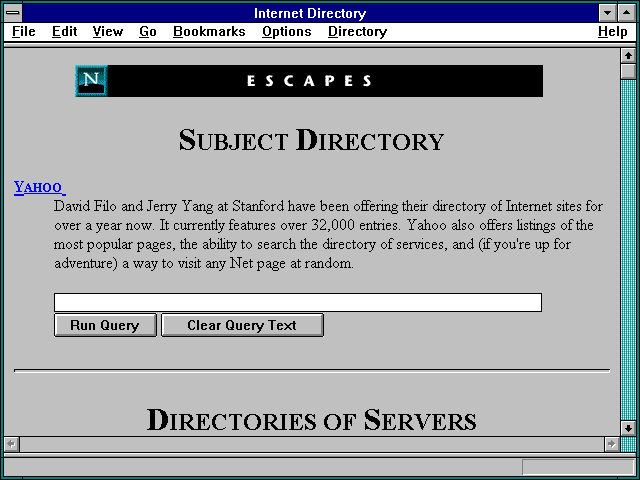Click the horizontal scrollbar left arrow
Viewport: 640px width, 480px height.
pyautogui.click(x=11, y=444)
